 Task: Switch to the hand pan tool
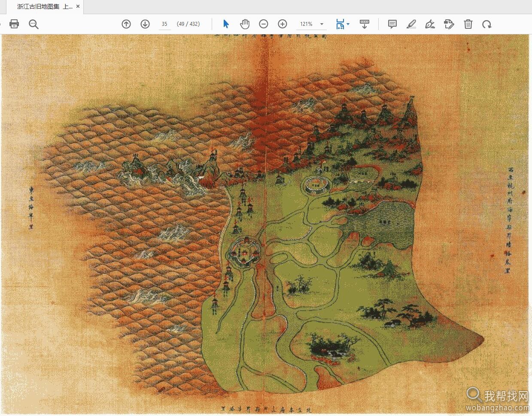[x=245, y=24]
